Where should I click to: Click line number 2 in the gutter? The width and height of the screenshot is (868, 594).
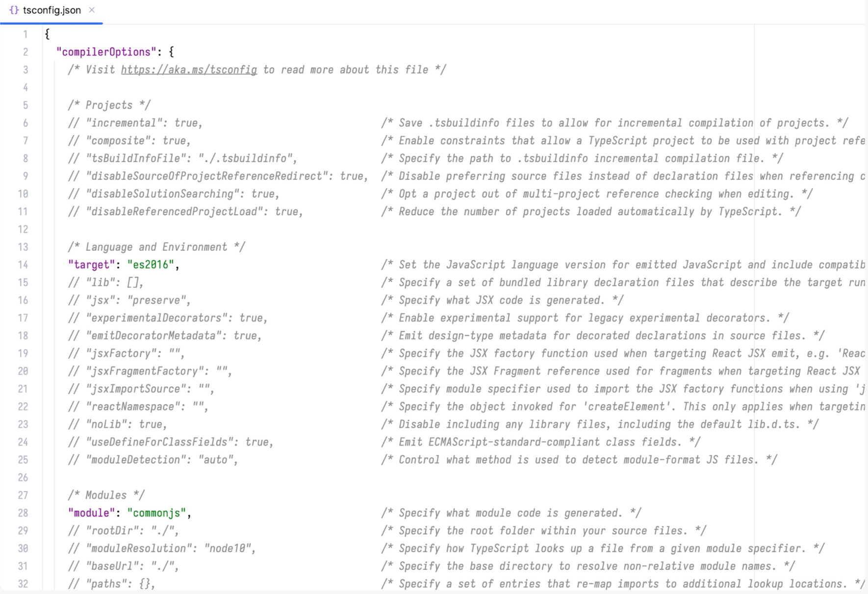[25, 52]
